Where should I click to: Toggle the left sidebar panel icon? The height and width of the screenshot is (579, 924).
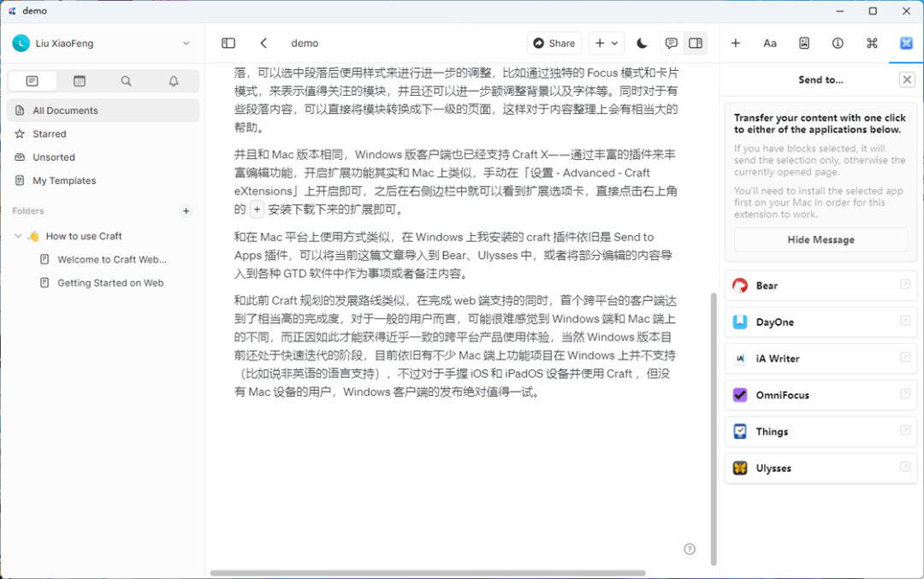pos(228,43)
